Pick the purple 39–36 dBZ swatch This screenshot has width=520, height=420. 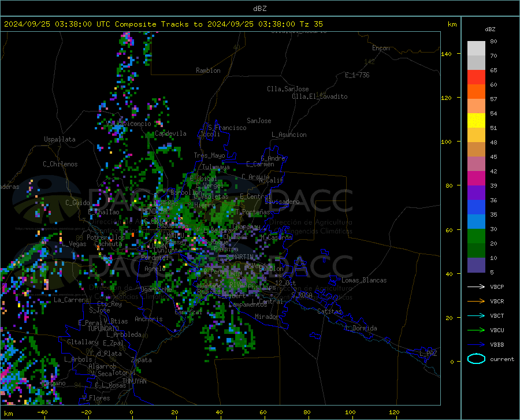[x=476, y=193]
